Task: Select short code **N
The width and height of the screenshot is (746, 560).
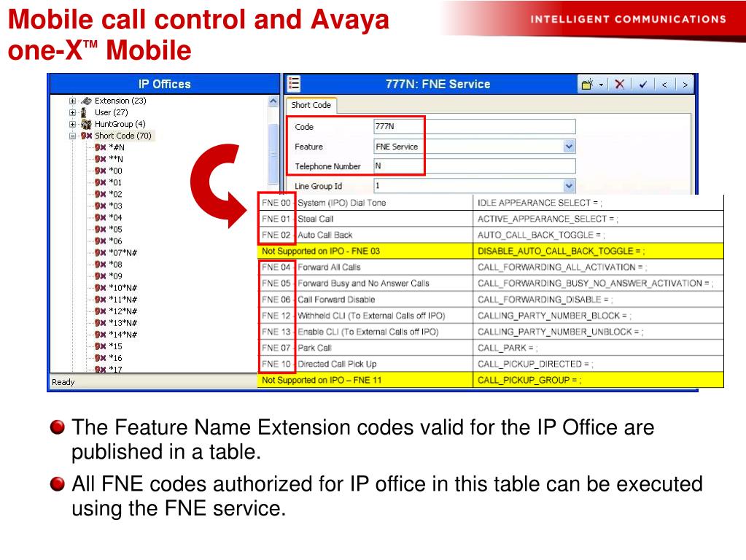Action: point(116,160)
